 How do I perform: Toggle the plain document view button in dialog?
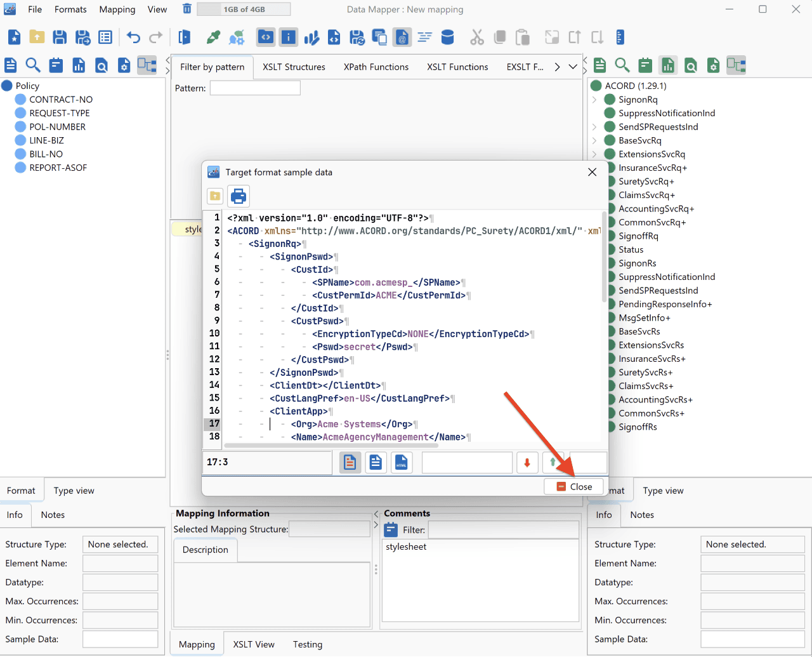point(376,463)
